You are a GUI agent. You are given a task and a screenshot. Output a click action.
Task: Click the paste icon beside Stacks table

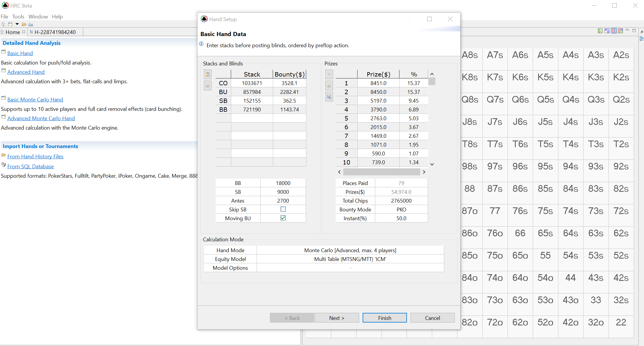[x=208, y=74]
